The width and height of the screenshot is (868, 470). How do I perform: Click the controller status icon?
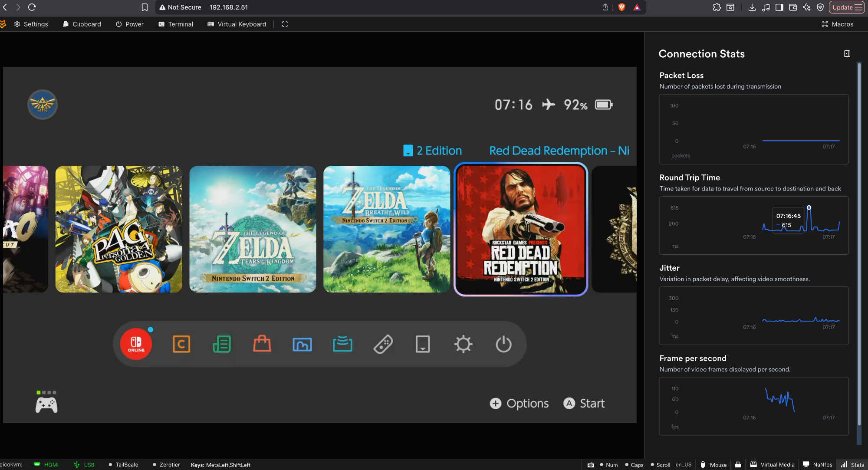(x=46, y=402)
